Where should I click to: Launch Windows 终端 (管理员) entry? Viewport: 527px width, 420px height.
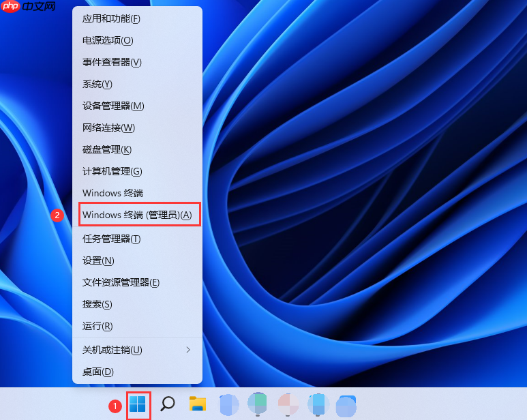tap(137, 215)
